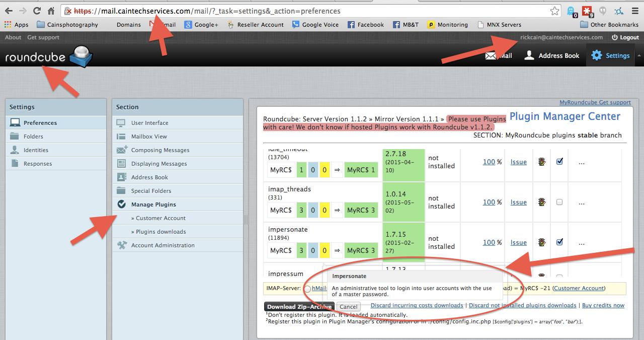This screenshot has width=644, height=340.
Task: Click the ellipsis in the idle_timeout row
Action: (582, 163)
